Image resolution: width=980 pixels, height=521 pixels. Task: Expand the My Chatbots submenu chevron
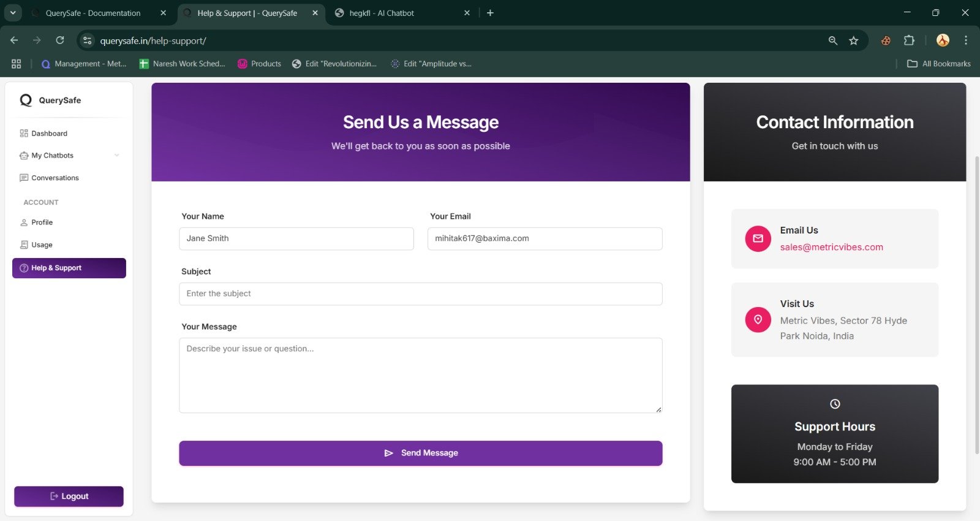[x=116, y=156]
